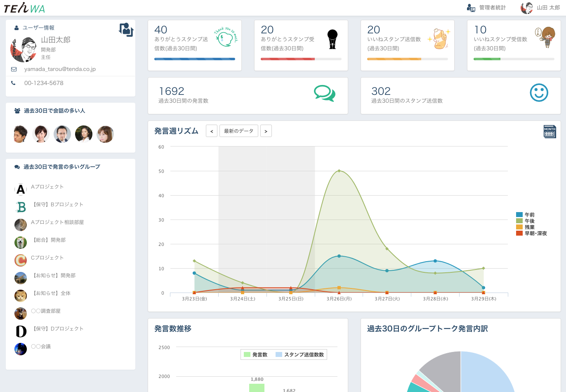The width and height of the screenshot is (566, 392).
Task: Click third frequent contact avatar, man with glasses
Action: click(62, 134)
